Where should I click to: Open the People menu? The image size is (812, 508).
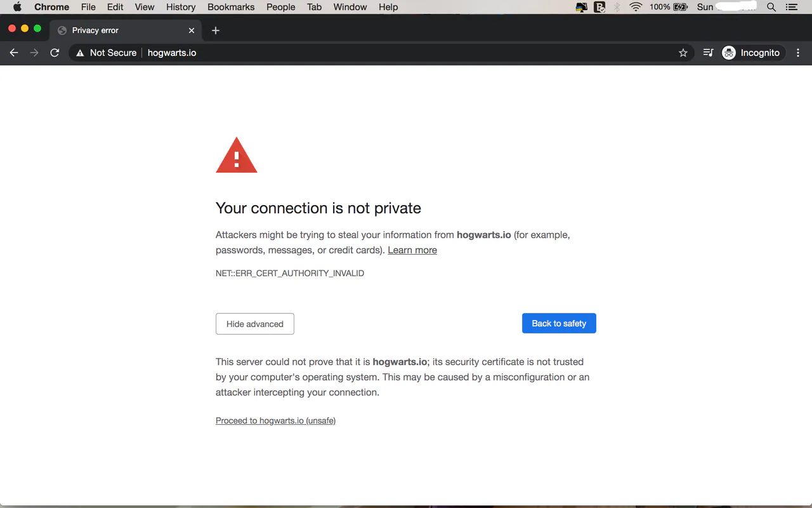281,7
